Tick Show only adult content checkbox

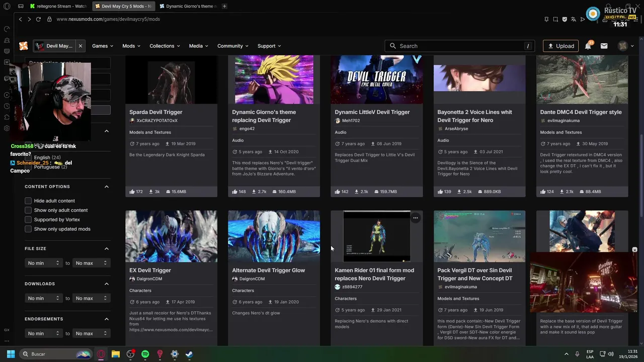[28, 210]
